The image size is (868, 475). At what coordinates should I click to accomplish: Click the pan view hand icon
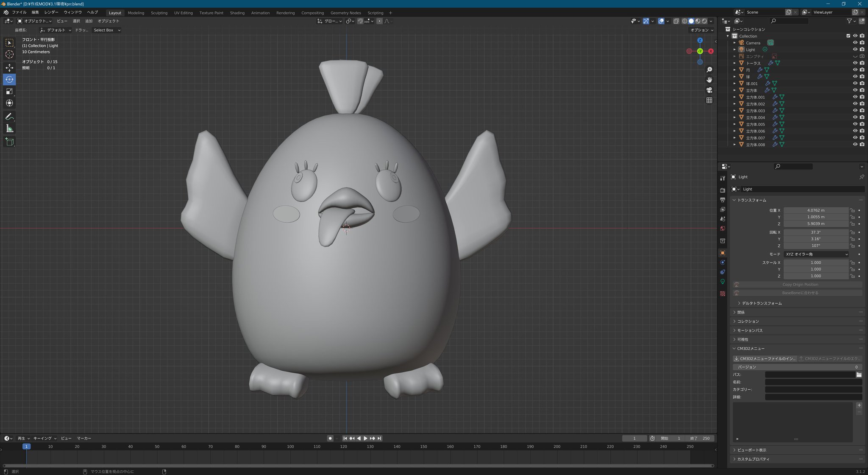709,80
